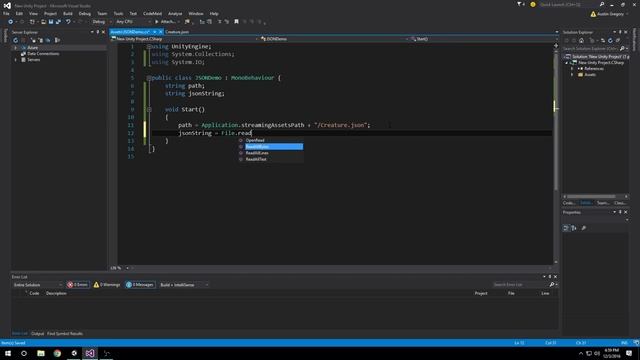
Task: Click the Solution Explorer horizontal scrollbar
Action: click(591, 197)
